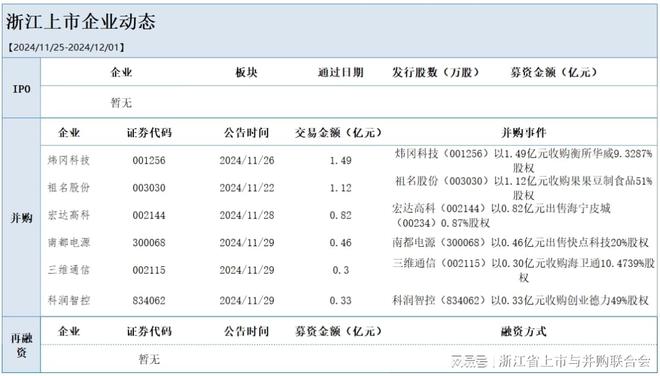This screenshot has height=376, width=660.
Task: Click securities code 002144
Action: coord(149,215)
